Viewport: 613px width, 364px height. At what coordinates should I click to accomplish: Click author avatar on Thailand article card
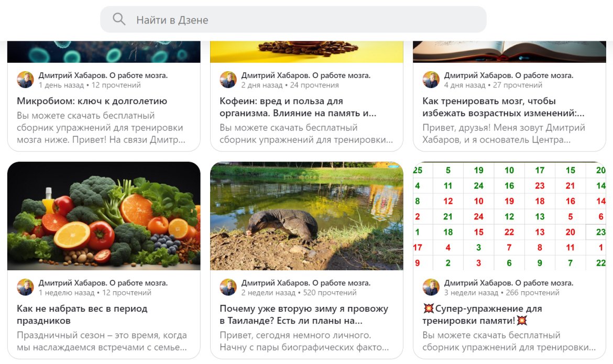tap(228, 288)
